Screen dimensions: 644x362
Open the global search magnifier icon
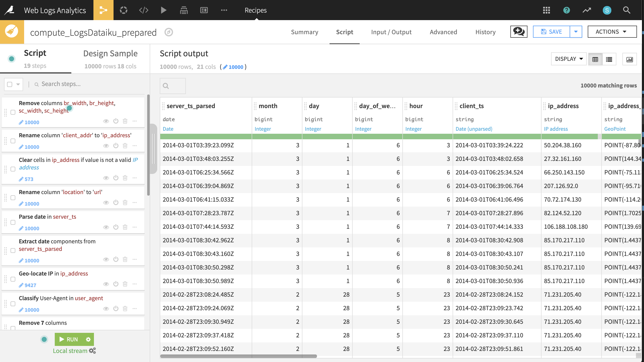(627, 10)
